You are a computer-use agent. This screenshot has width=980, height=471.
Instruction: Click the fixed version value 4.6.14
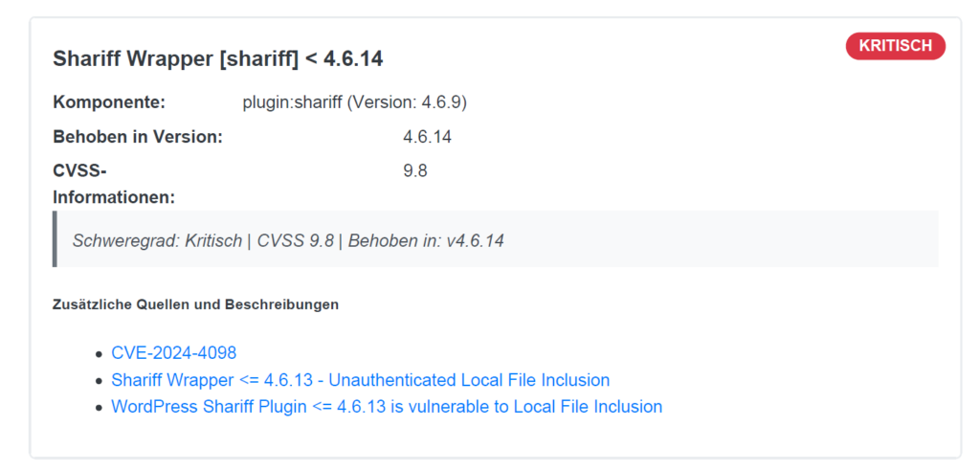click(x=427, y=137)
